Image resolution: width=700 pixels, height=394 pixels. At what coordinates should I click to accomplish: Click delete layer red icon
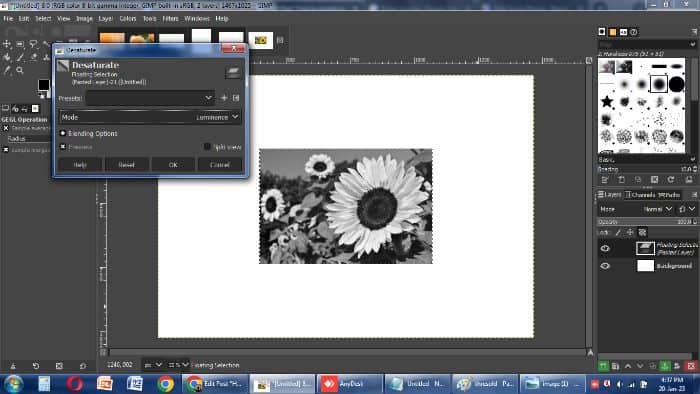pyautogui.click(x=691, y=366)
